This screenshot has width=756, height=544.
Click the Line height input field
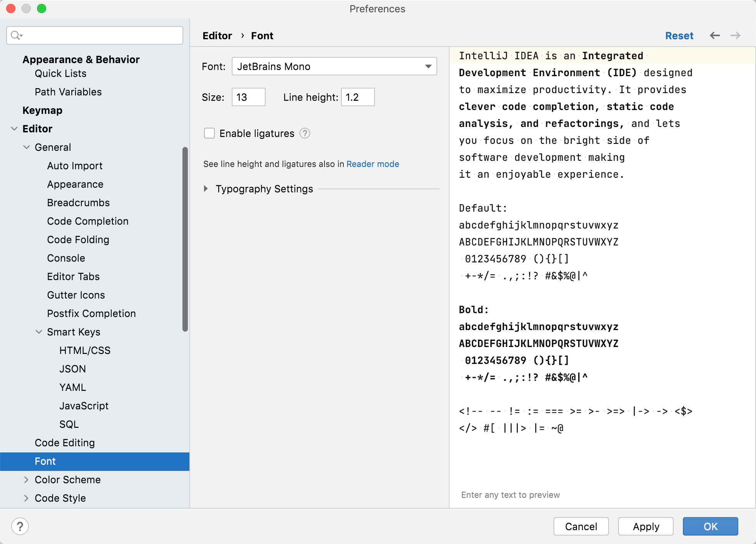click(x=359, y=97)
